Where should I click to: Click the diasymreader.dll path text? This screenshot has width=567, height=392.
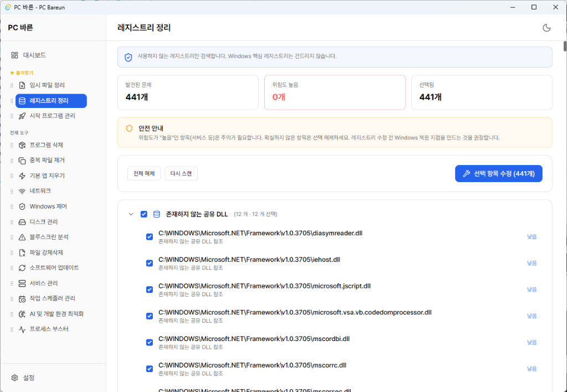260,233
